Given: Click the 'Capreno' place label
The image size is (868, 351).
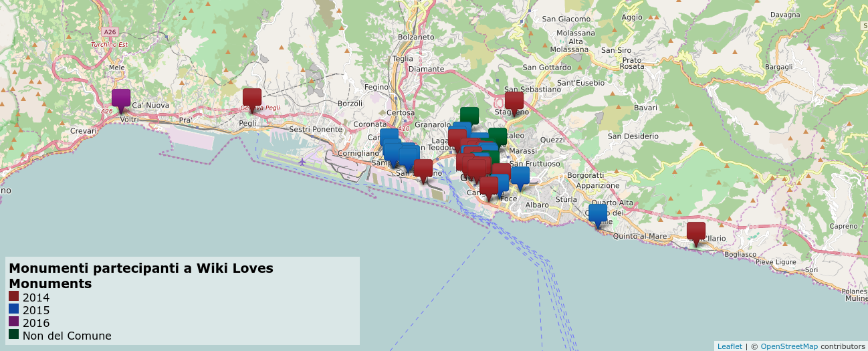Looking at the screenshot, I should pos(843,226).
